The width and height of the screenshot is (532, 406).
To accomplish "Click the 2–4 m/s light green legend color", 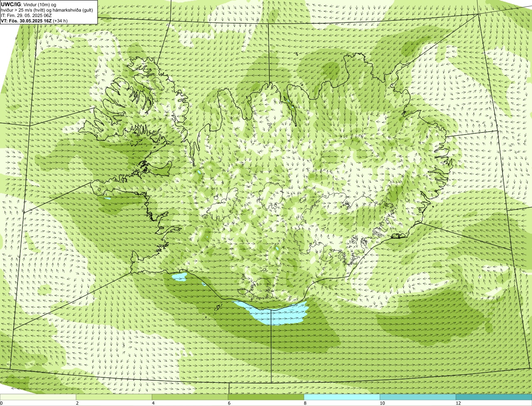I will point(114,397).
